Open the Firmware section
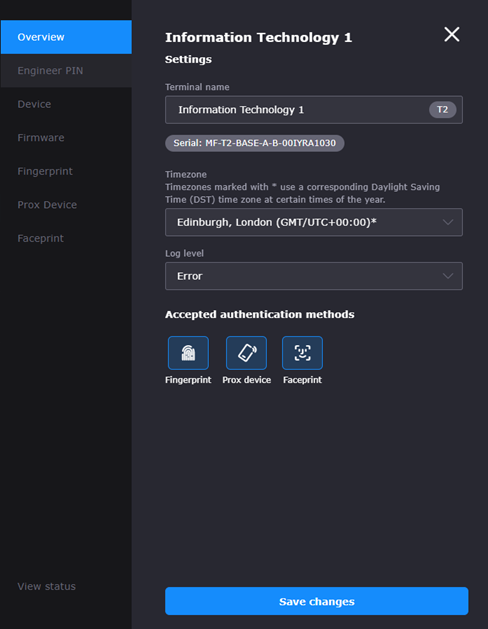Image resolution: width=488 pixels, height=629 pixels. click(x=66, y=138)
